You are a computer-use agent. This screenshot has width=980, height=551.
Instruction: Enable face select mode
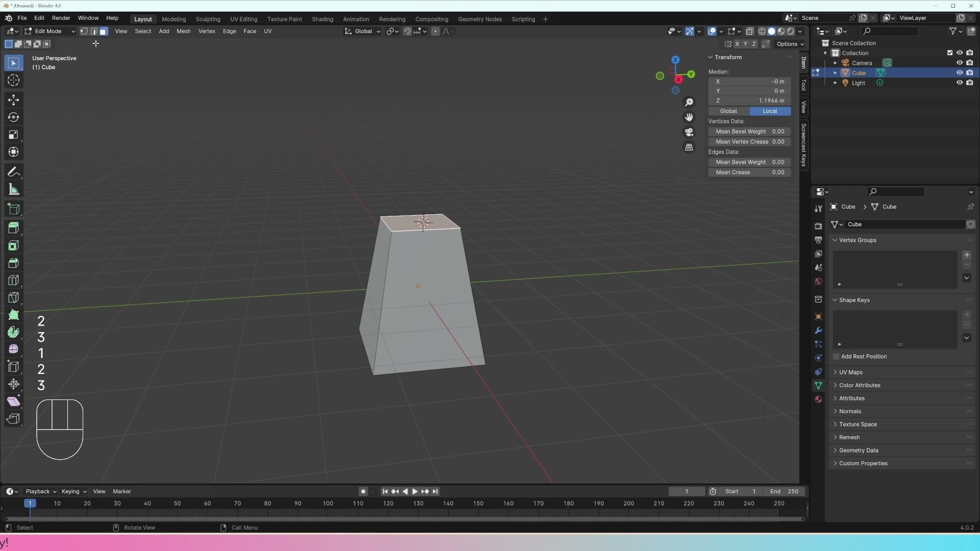pos(104,31)
